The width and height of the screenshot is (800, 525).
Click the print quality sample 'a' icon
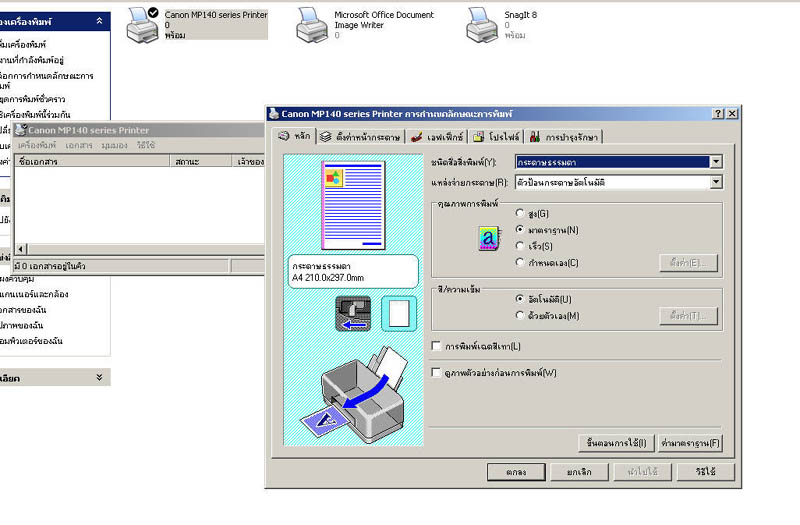point(489,238)
